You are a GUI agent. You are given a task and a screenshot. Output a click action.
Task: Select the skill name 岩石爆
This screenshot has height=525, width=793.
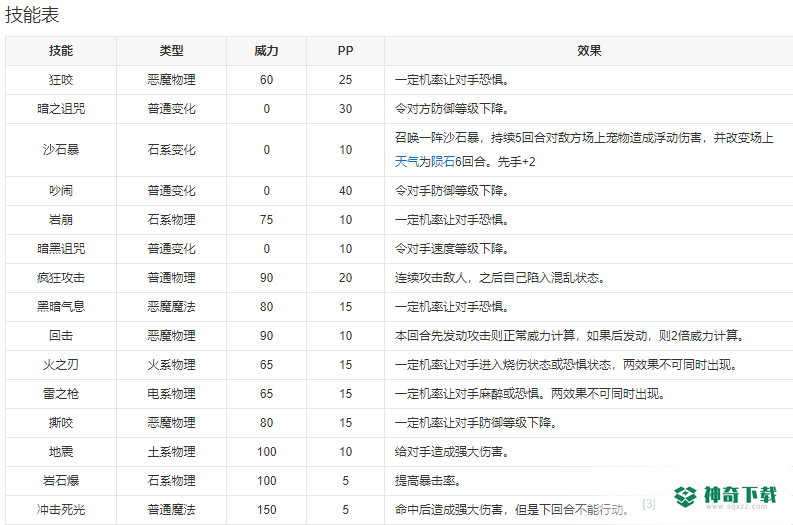click(61, 480)
